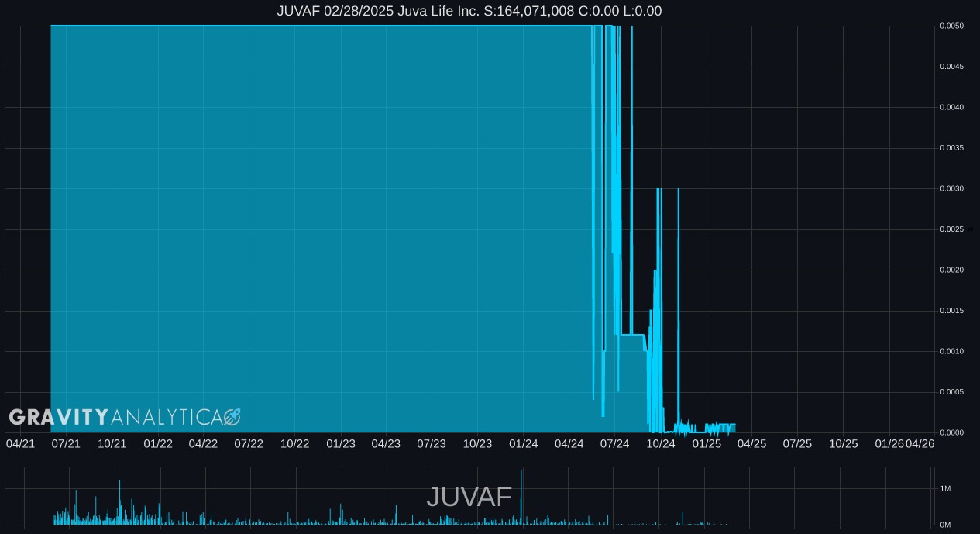
Task: Select the 07/25 date label
Action: (x=797, y=443)
